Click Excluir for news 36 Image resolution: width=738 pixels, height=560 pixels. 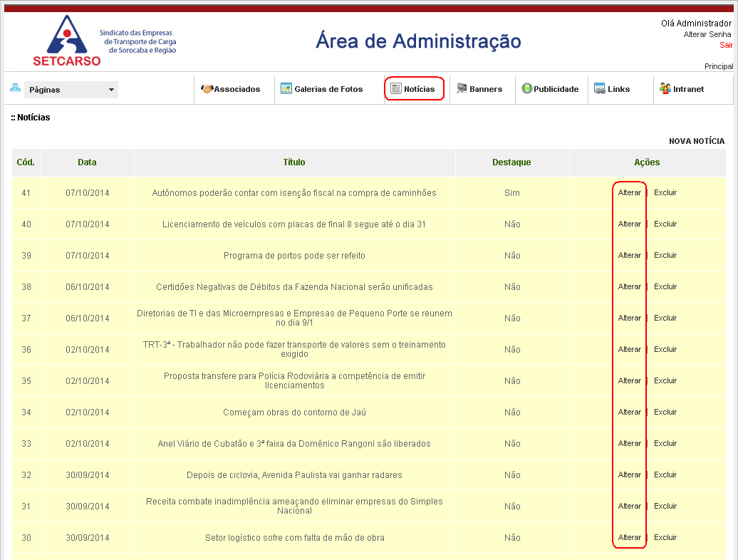[x=665, y=349]
